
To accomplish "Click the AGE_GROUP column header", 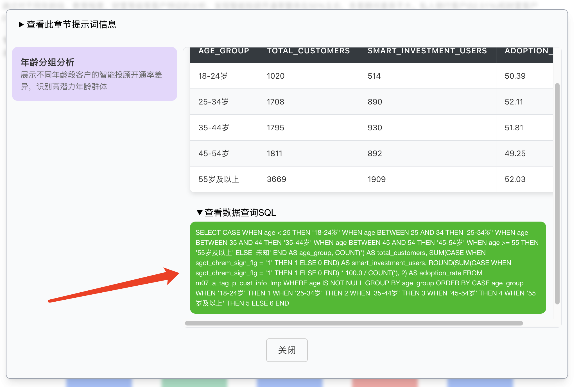I will pyautogui.click(x=223, y=51).
